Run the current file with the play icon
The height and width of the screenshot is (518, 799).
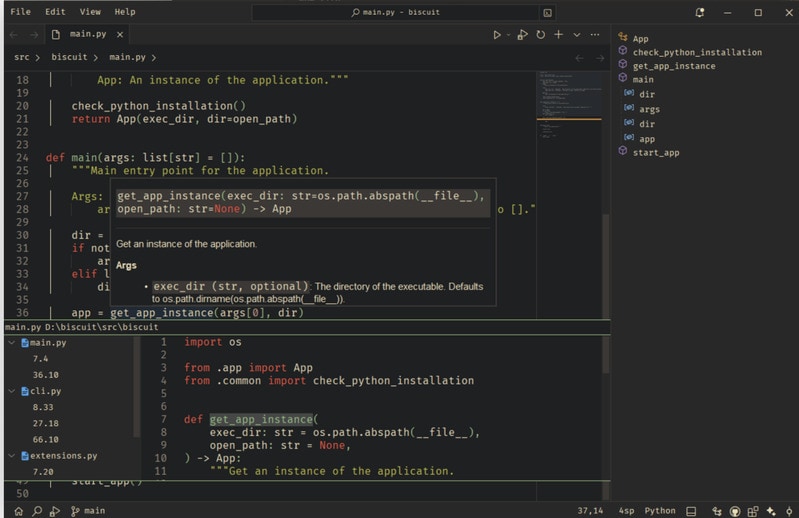497,35
